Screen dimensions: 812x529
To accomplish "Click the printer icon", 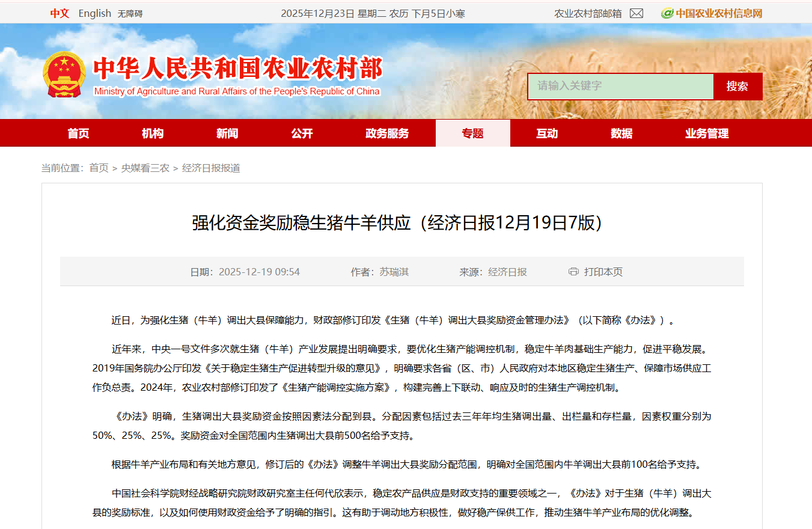I will 573,272.
